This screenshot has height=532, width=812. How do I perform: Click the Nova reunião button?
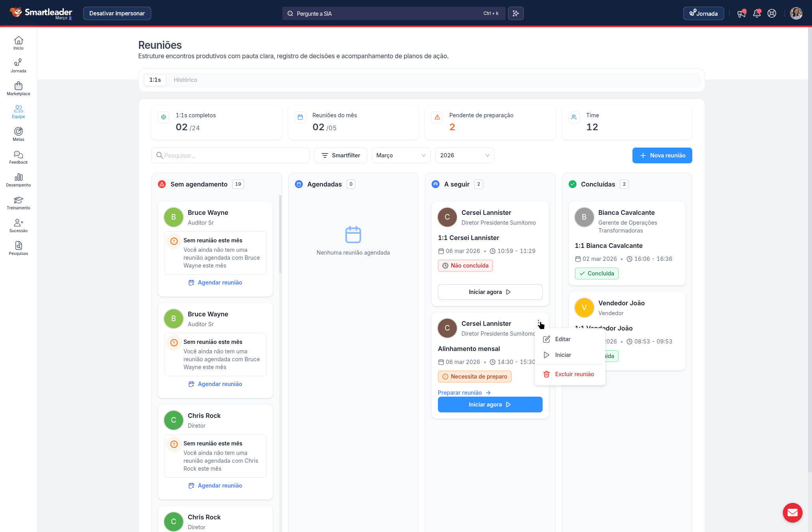(x=662, y=155)
